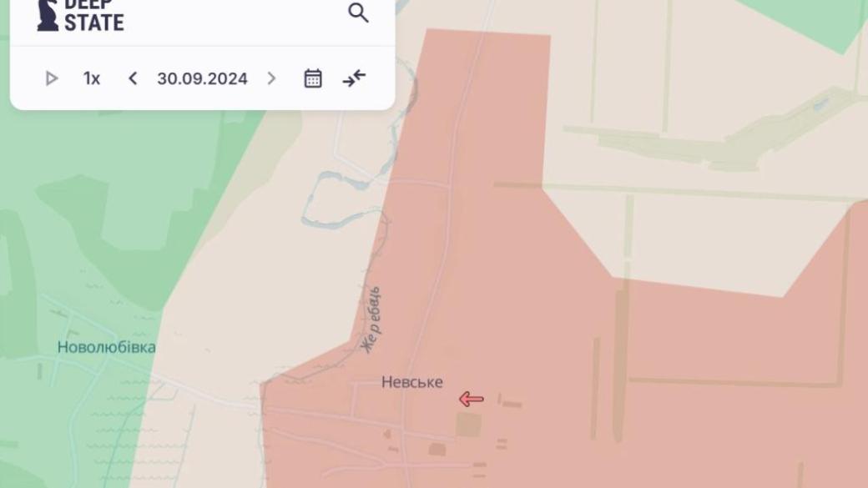Go to previous date arrow
Screen dimensions: 868x488
pos(133,78)
